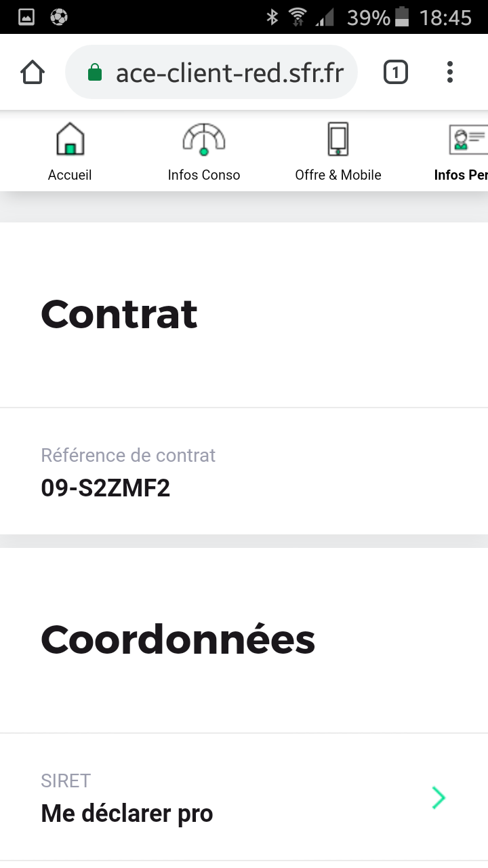Tap the Me déclarer pro link

pyautogui.click(x=127, y=813)
